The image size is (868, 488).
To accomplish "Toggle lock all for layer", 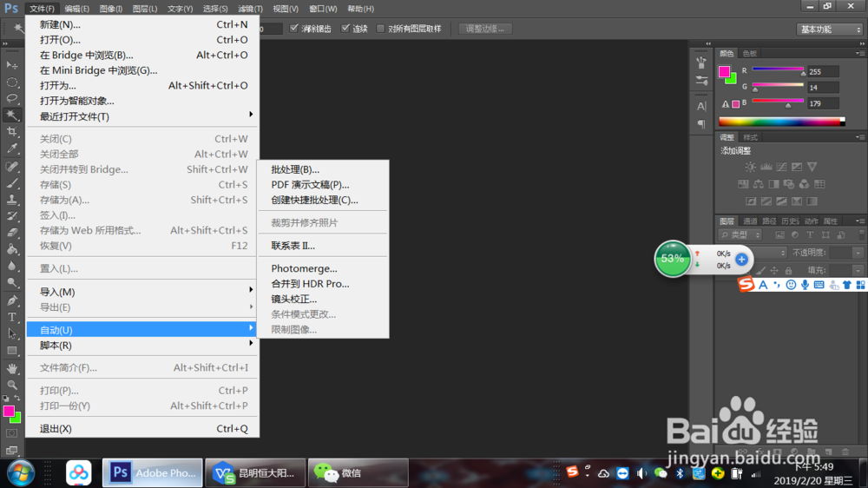I will tap(788, 270).
